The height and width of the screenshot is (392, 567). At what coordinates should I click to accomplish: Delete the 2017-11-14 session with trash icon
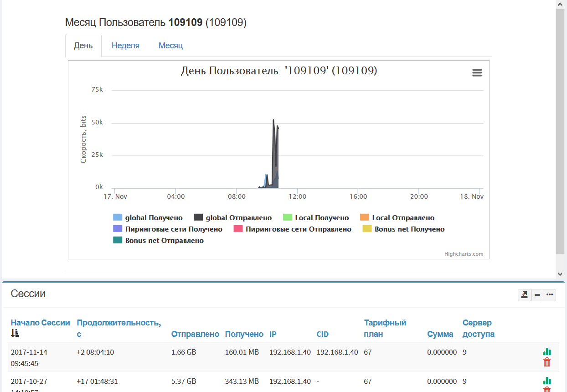point(547,362)
